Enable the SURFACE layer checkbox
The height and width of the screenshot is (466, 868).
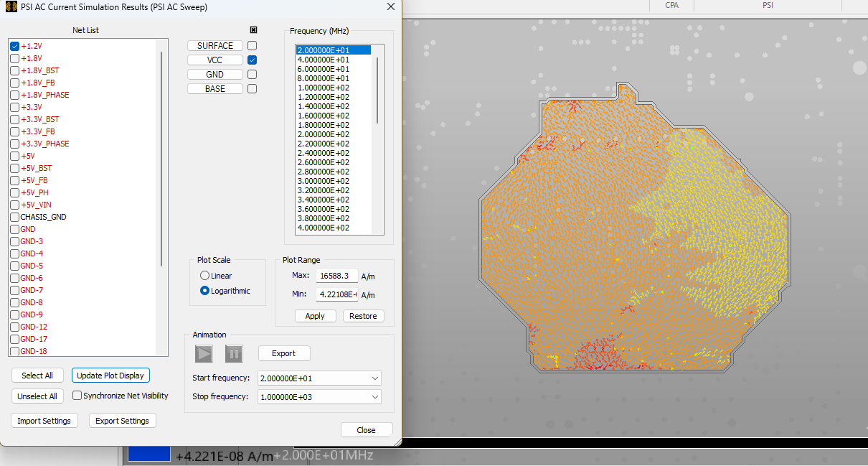[253, 46]
